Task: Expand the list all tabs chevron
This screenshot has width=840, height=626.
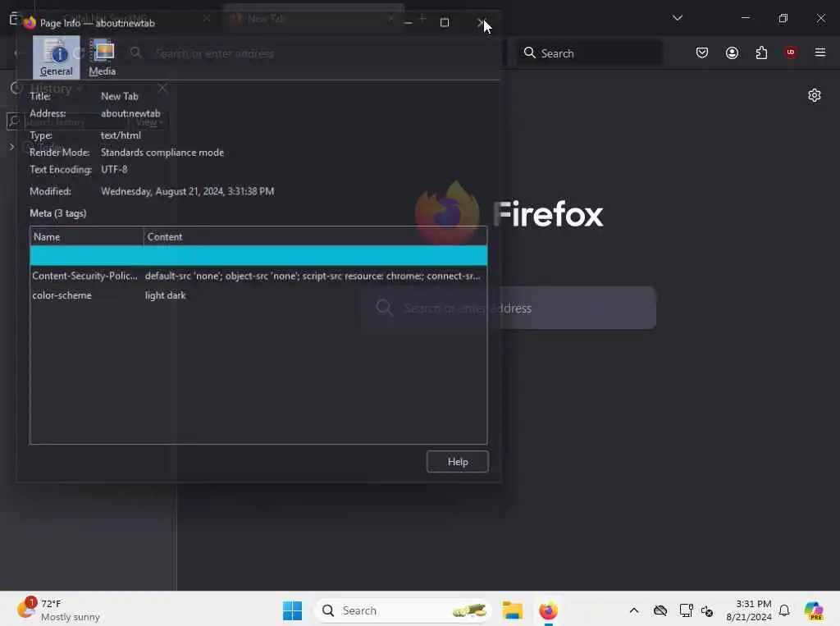Action: point(677,18)
